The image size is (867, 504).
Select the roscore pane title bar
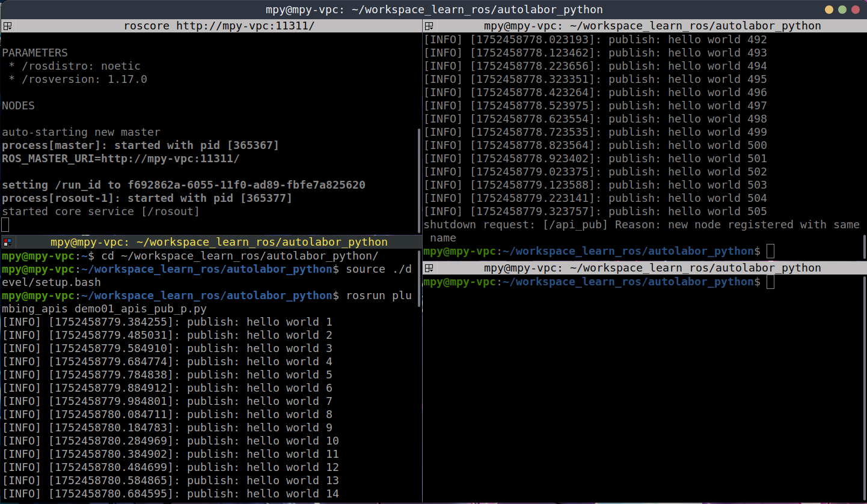point(219,26)
